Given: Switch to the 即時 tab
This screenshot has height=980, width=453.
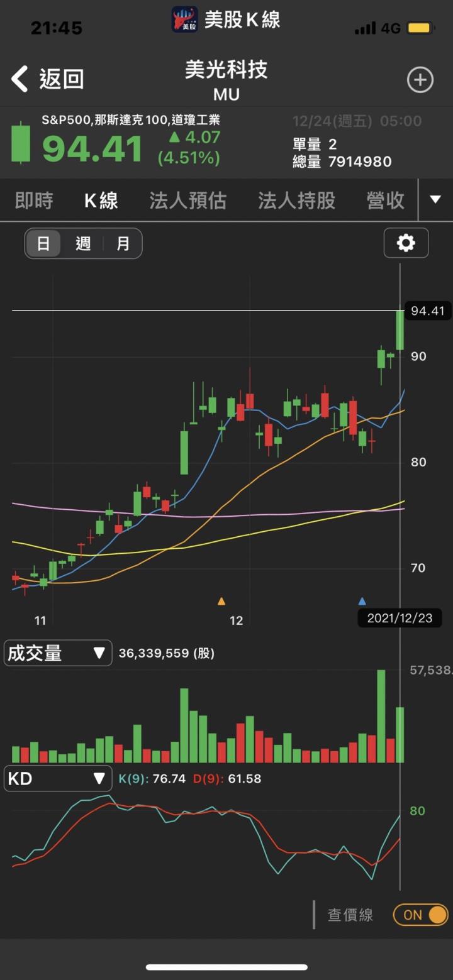Looking at the screenshot, I should point(34,201).
